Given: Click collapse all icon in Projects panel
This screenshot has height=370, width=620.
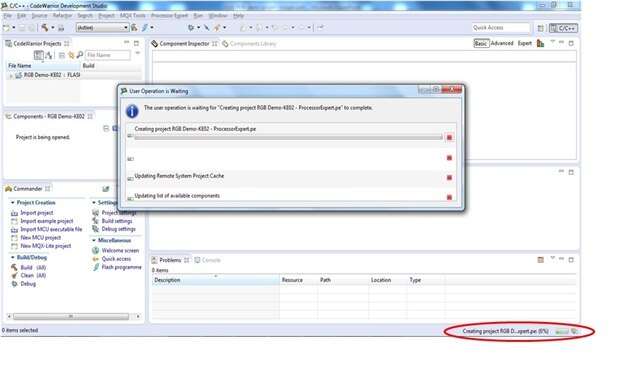Looking at the screenshot, I should pyautogui.click(x=62, y=56).
